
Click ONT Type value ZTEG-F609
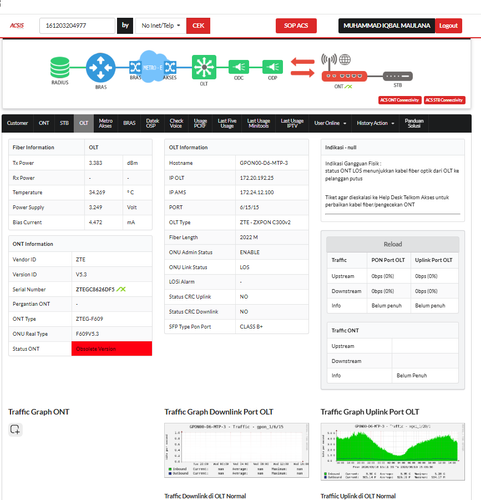tap(89, 319)
